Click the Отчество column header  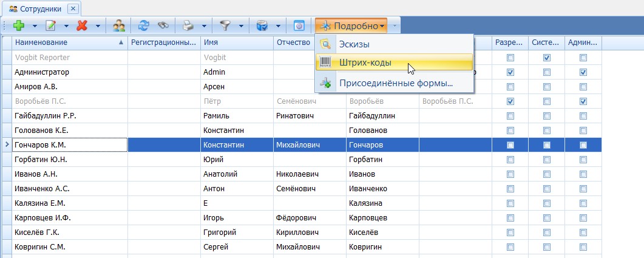[x=294, y=42]
